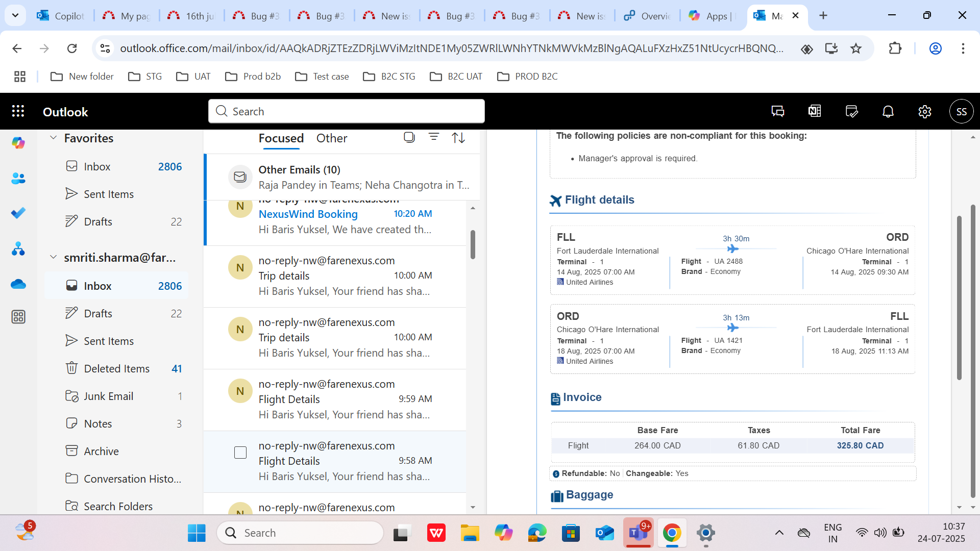Switch to the Focused tab

coord(281,138)
